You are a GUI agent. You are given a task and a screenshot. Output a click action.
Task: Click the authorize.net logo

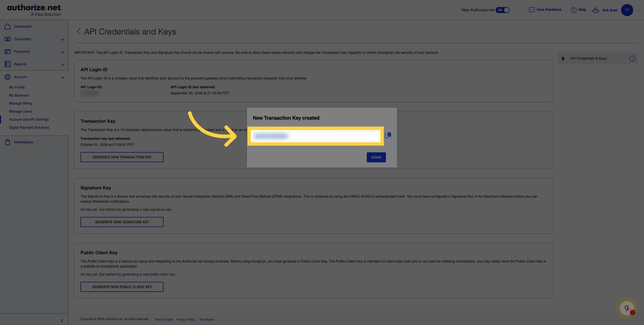[34, 10]
